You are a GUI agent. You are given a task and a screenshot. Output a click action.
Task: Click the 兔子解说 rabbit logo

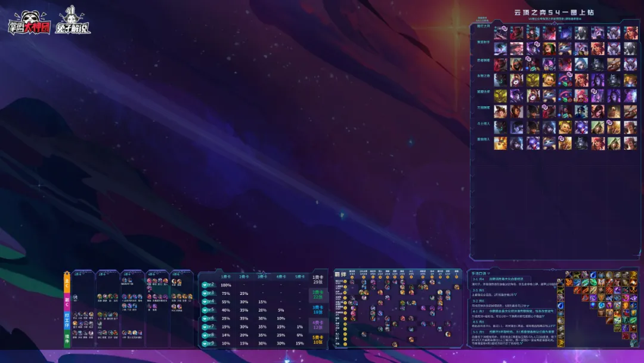(x=73, y=20)
